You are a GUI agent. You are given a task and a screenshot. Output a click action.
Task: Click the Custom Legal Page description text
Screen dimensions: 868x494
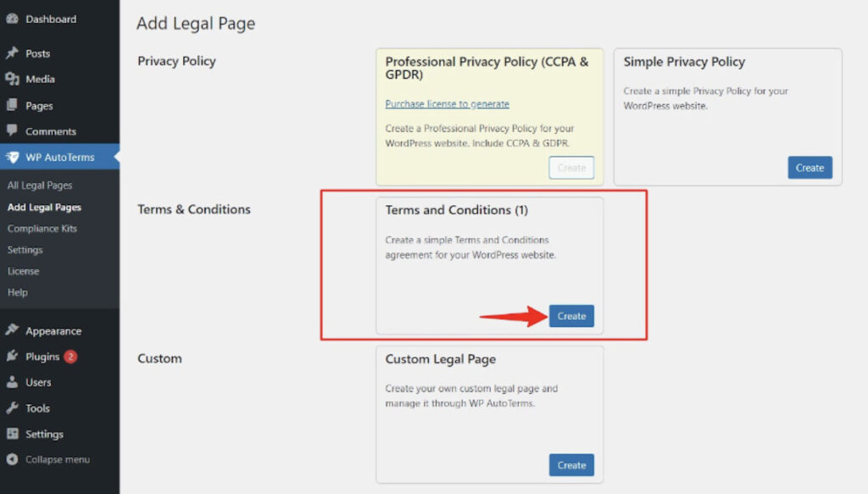point(471,396)
